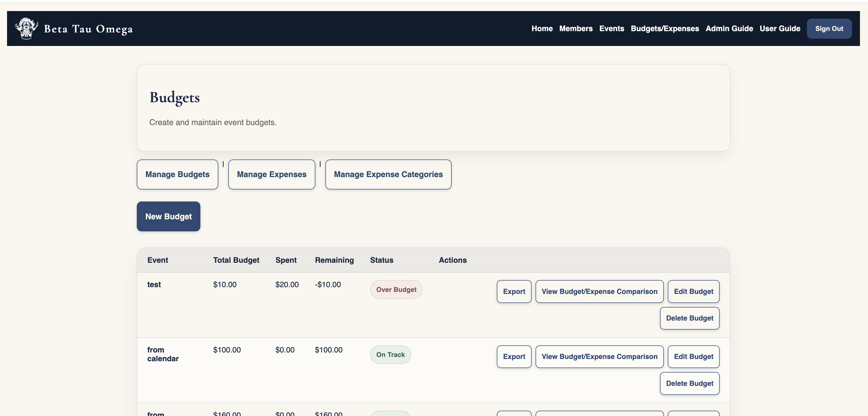Create a New Budget
This screenshot has width=868, height=416.
(x=168, y=216)
